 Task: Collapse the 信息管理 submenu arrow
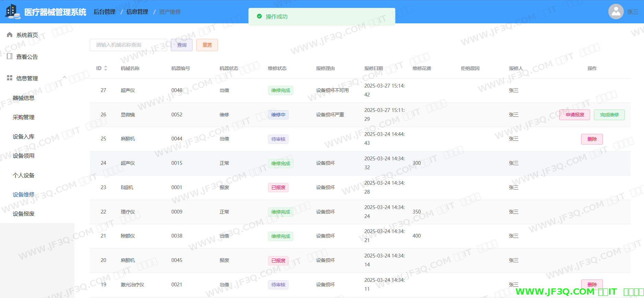tap(65, 78)
